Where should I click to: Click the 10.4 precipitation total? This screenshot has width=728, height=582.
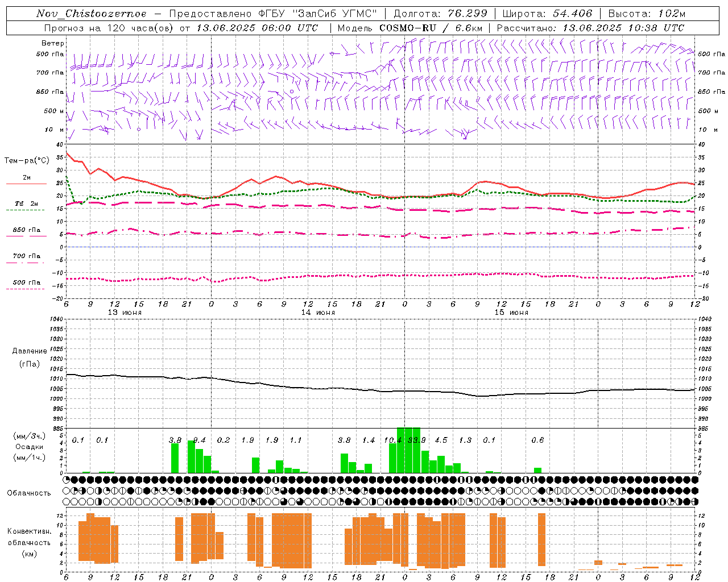392,440
